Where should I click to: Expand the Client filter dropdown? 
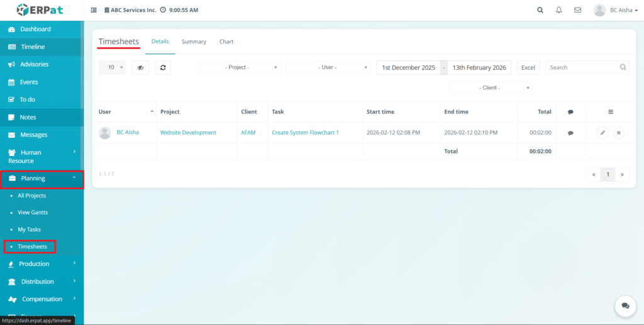pyautogui.click(x=491, y=88)
